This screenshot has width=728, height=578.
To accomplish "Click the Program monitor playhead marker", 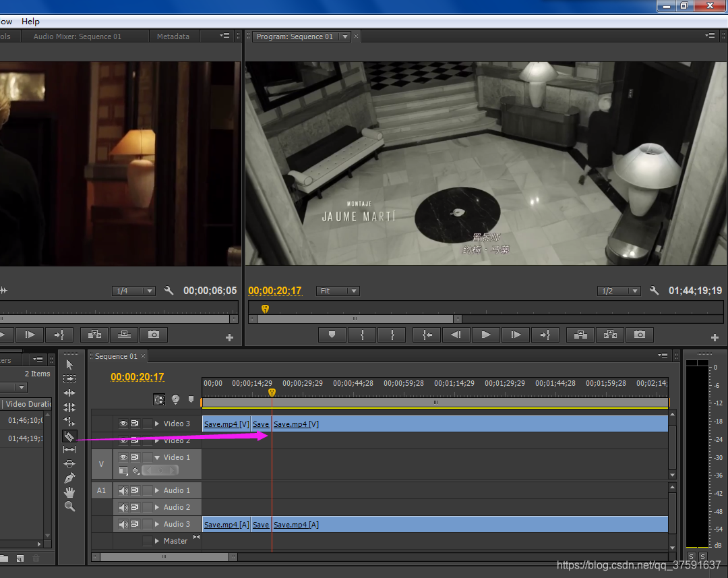I will (265, 308).
